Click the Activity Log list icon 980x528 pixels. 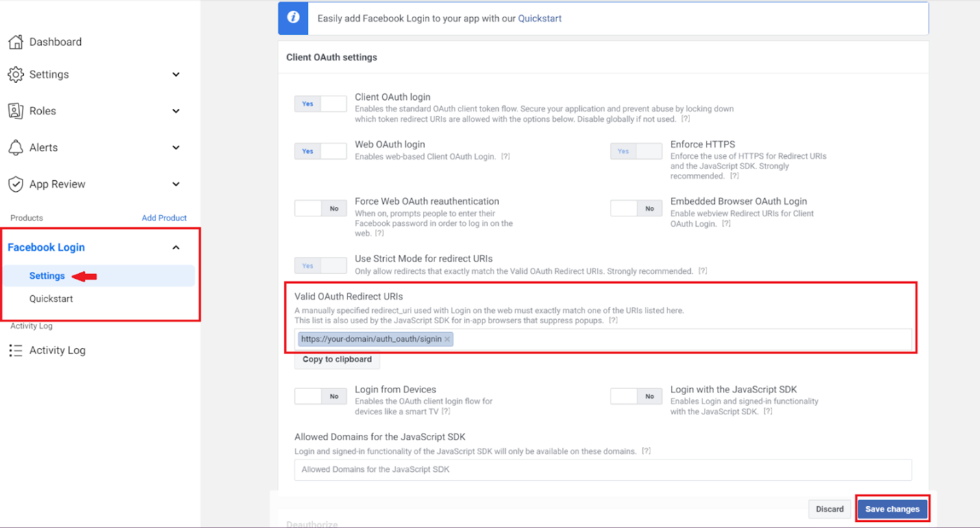coord(15,351)
